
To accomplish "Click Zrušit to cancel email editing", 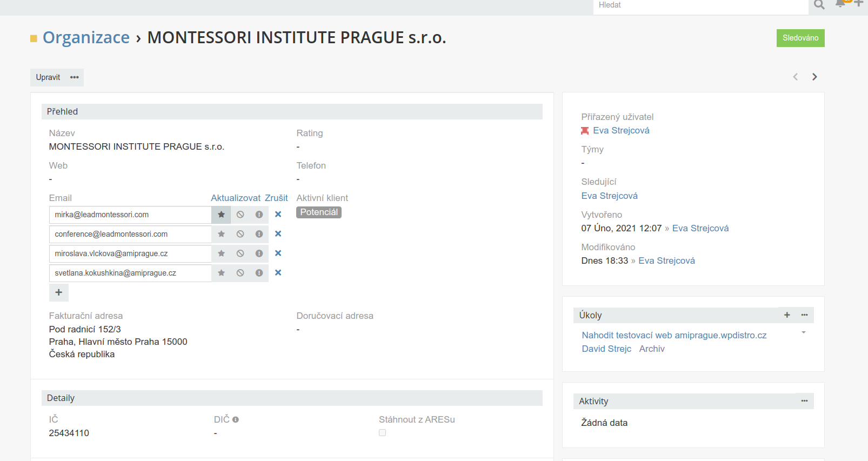I will coord(276,198).
